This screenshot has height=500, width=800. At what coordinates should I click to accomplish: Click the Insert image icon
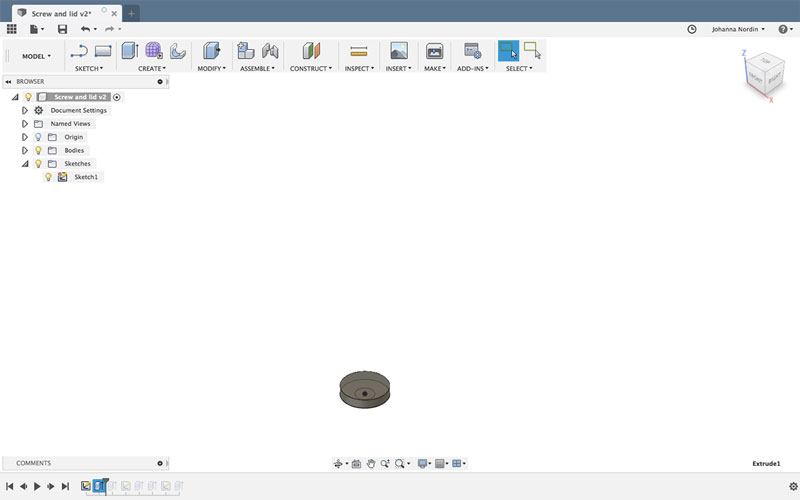point(398,51)
